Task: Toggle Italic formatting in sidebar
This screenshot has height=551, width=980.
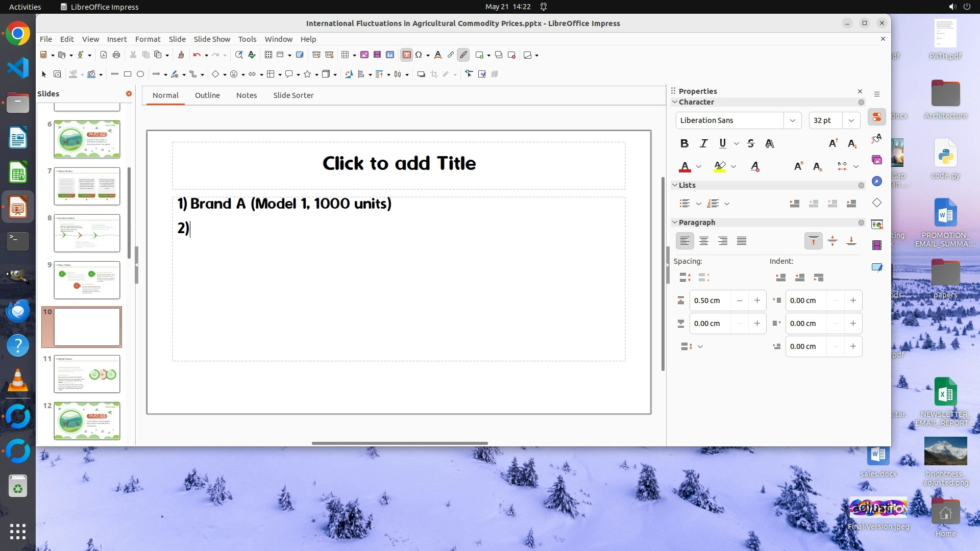Action: pyautogui.click(x=703, y=144)
